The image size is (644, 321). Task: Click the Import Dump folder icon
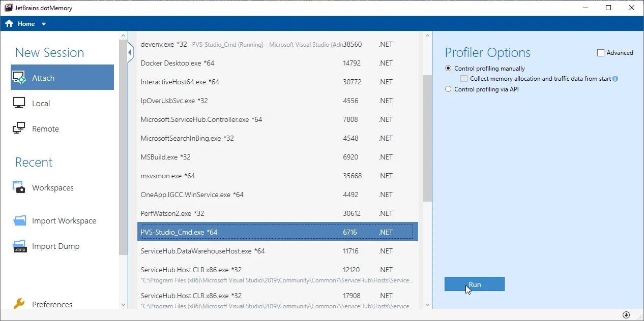[x=19, y=246]
